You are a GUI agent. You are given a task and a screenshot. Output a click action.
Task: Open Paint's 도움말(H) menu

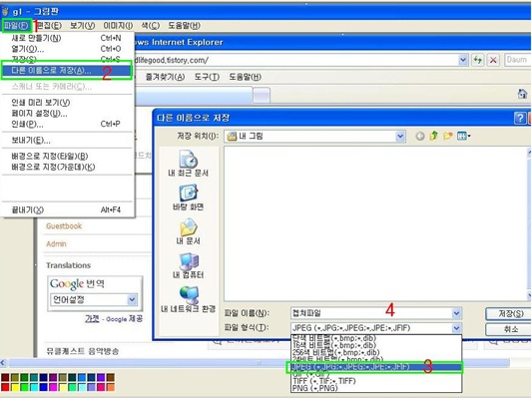click(184, 25)
